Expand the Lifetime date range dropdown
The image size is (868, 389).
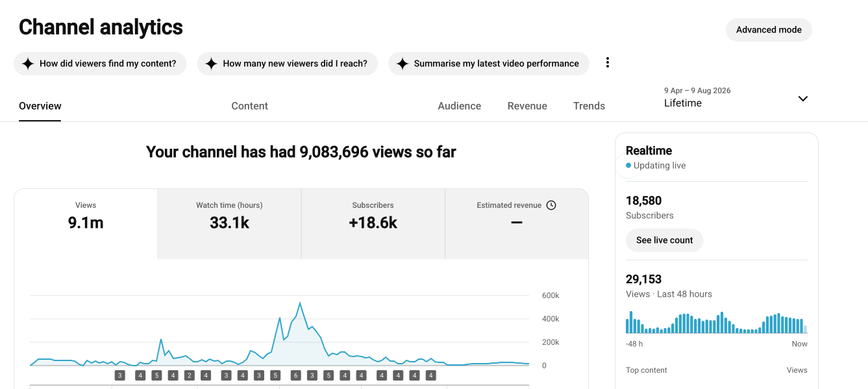pyautogui.click(x=803, y=99)
